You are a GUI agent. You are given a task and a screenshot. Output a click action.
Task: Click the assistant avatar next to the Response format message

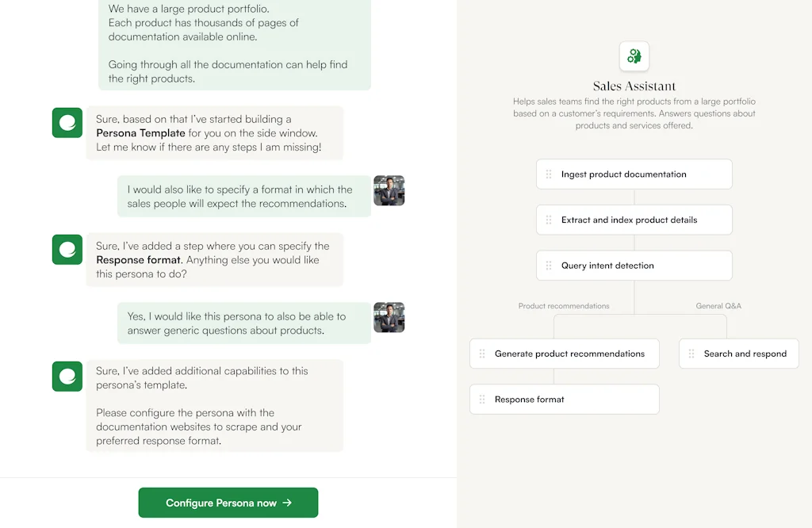[x=67, y=249]
